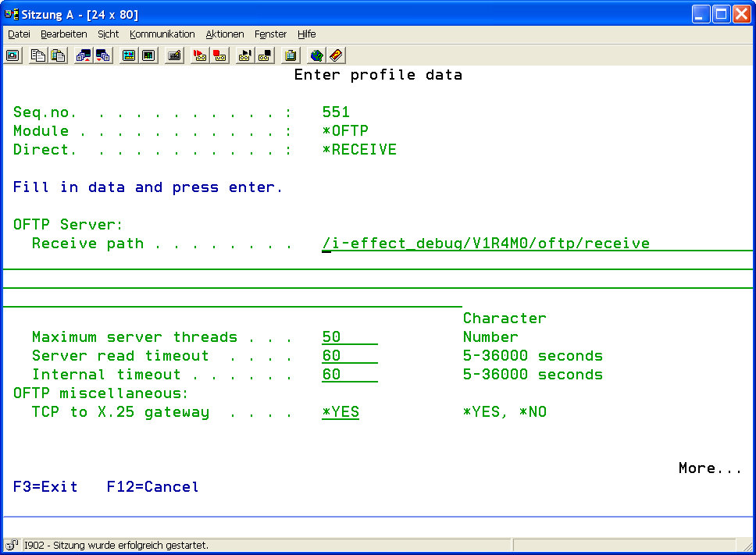
Task: Focus the Server read timeout field
Action: click(x=349, y=356)
